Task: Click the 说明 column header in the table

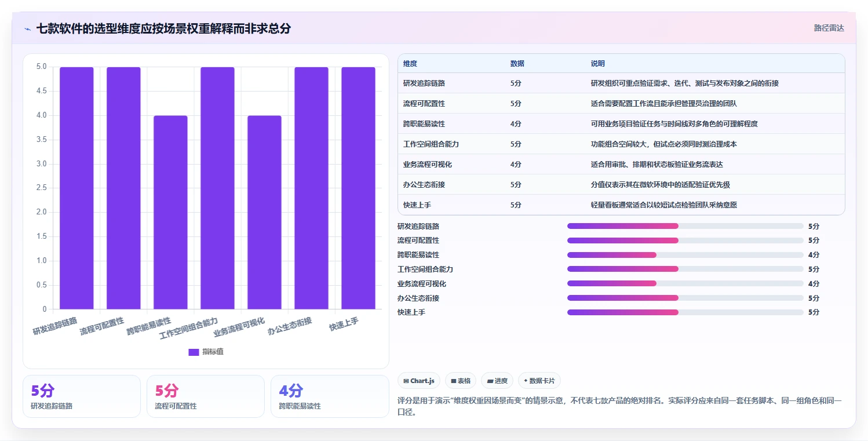Action: pyautogui.click(x=598, y=63)
